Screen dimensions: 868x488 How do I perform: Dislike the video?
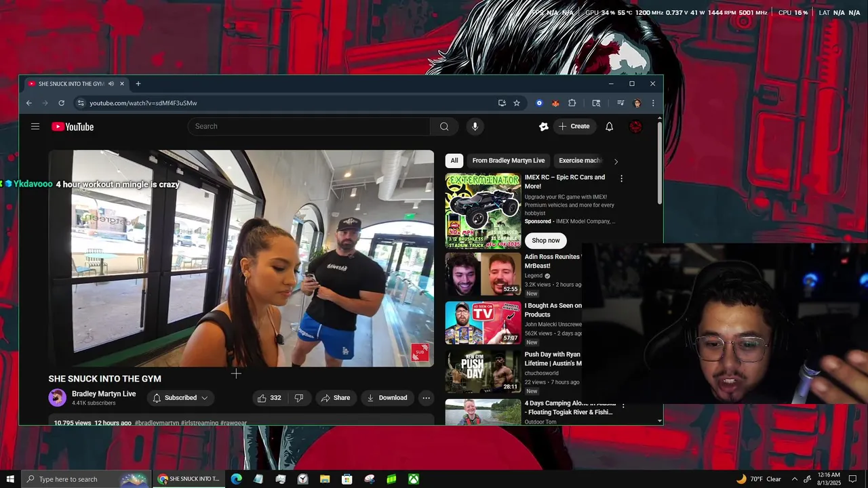click(x=299, y=398)
